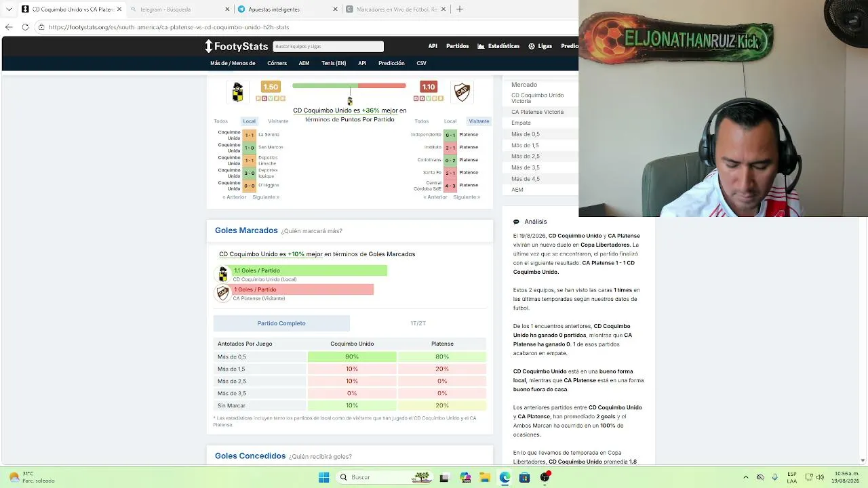The width and height of the screenshot is (868, 488).
Task: Open the 3-0 match against Deportes Iquique
Action: 249,173
